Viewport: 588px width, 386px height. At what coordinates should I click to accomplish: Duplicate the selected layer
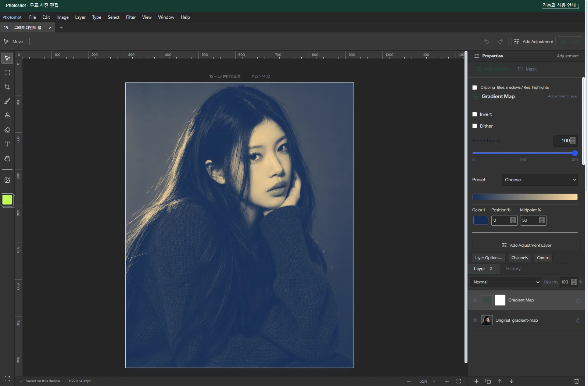coord(488,381)
